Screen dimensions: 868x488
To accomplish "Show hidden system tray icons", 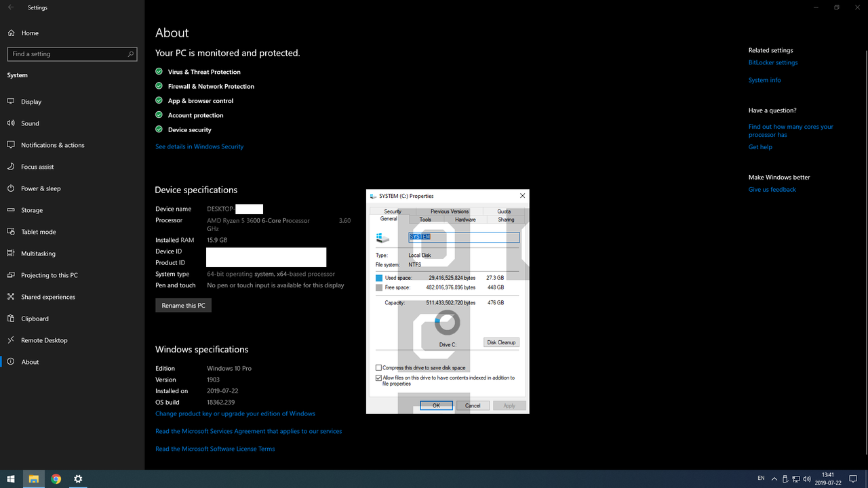I will 774,479.
